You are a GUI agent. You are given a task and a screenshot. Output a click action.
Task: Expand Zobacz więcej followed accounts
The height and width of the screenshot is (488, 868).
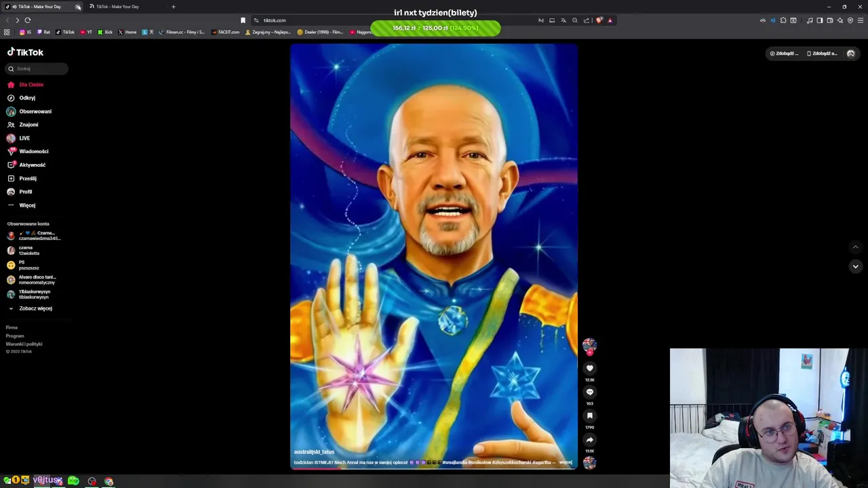[30, 308]
